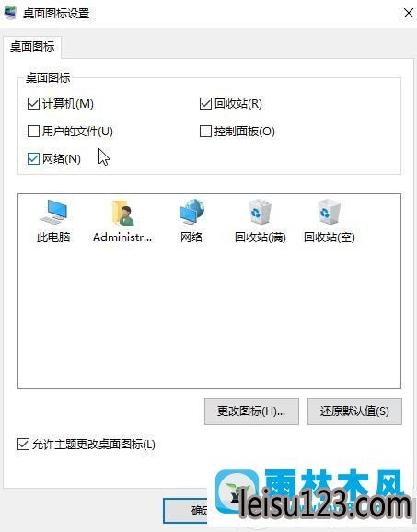Confirm with the 确定 button
Image resolution: width=417 pixels, height=532 pixels.
[186, 511]
